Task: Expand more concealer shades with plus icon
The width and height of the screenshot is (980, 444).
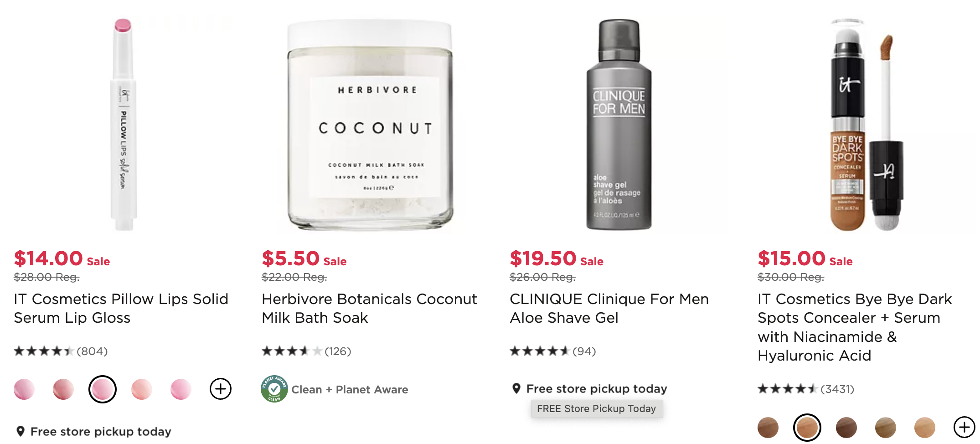Action: (x=965, y=427)
